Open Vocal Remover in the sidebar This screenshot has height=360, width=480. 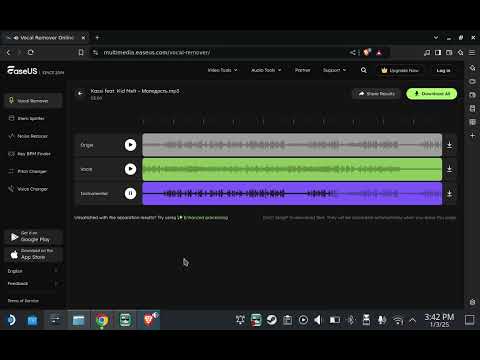pos(33,101)
